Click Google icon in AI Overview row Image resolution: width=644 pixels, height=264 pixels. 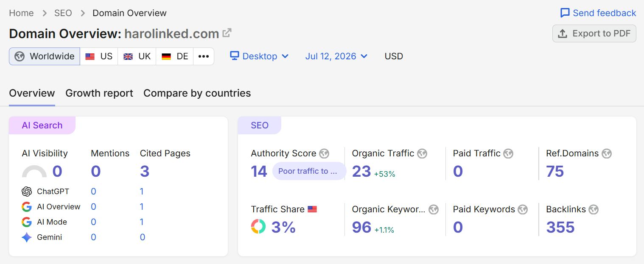[27, 207]
